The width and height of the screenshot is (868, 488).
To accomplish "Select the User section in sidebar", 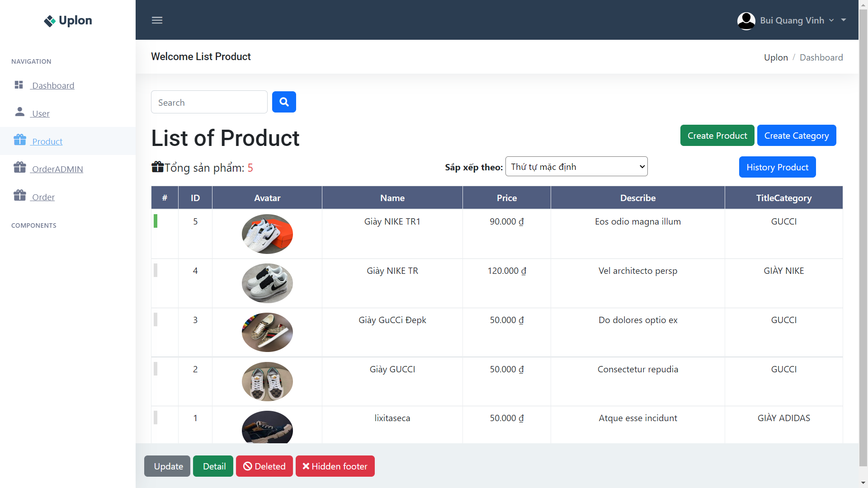I will click(40, 113).
